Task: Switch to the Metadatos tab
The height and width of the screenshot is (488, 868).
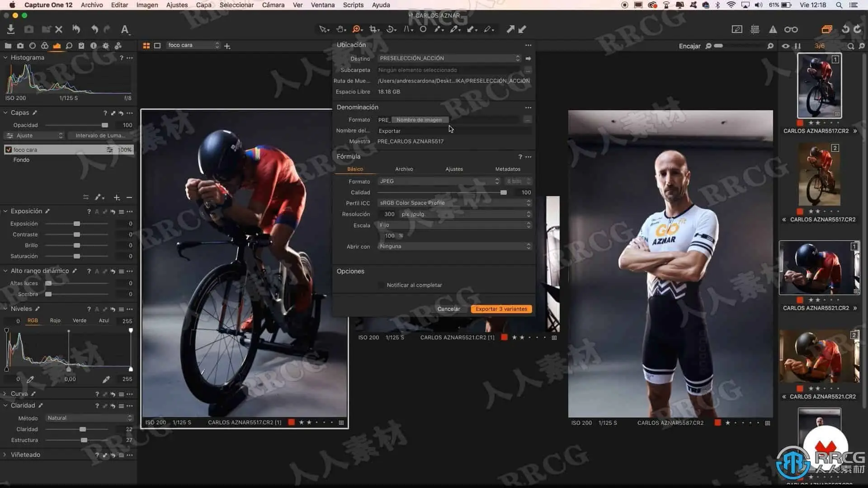Action: point(507,169)
